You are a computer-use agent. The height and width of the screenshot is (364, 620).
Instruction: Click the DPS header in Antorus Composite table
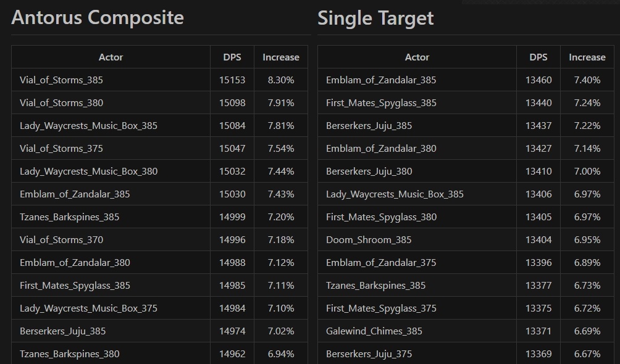[232, 57]
